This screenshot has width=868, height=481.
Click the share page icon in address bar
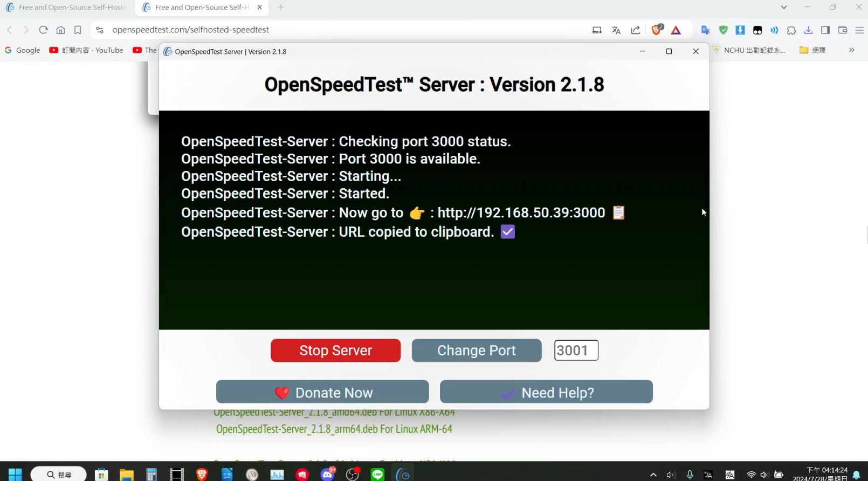636,30
